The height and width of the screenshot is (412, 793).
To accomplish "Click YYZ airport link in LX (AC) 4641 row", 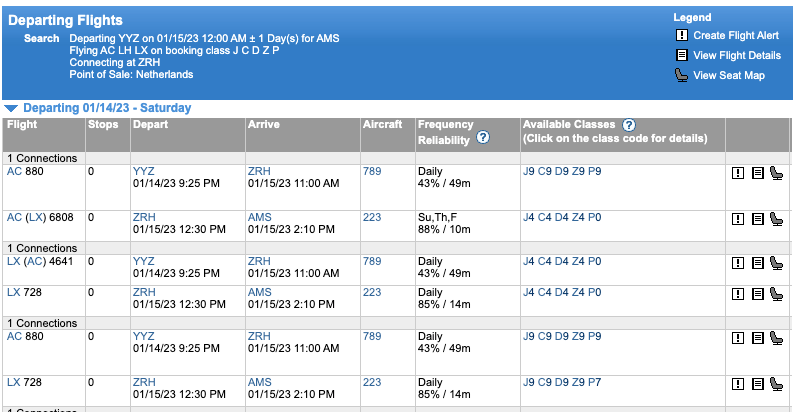I will pyautogui.click(x=144, y=261).
